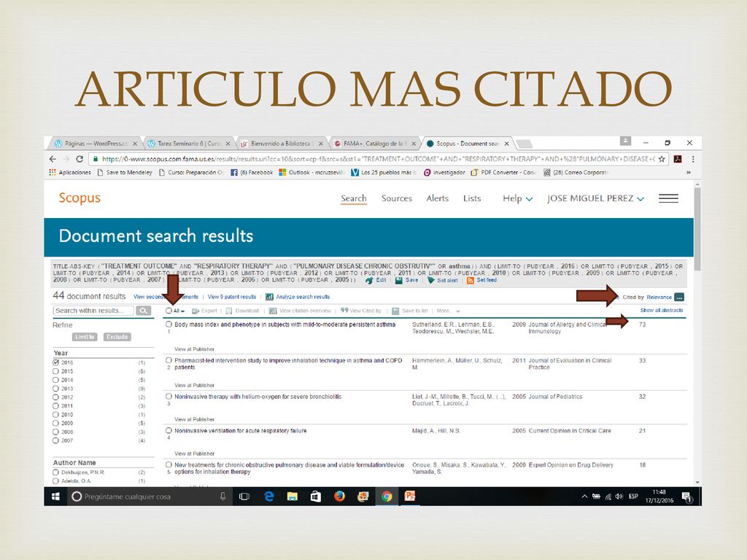This screenshot has width=747, height=560.
Task: Uncheck the 2016 year filter
Action: (x=55, y=362)
